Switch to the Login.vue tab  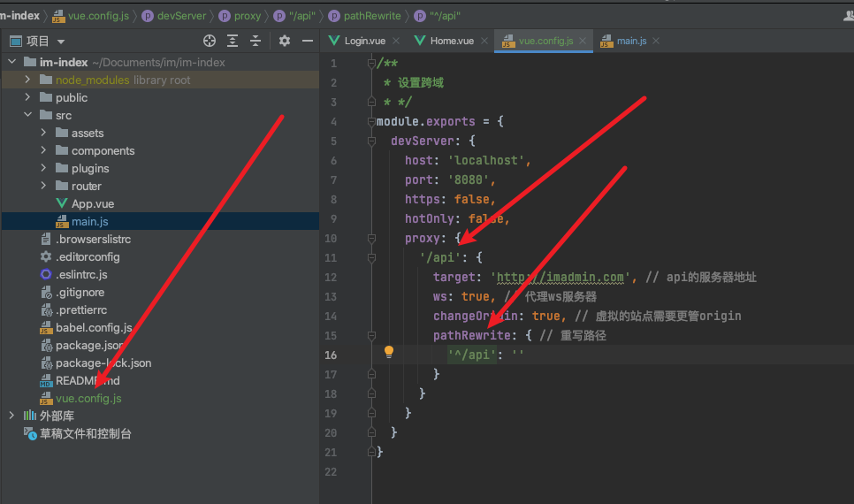pos(364,41)
